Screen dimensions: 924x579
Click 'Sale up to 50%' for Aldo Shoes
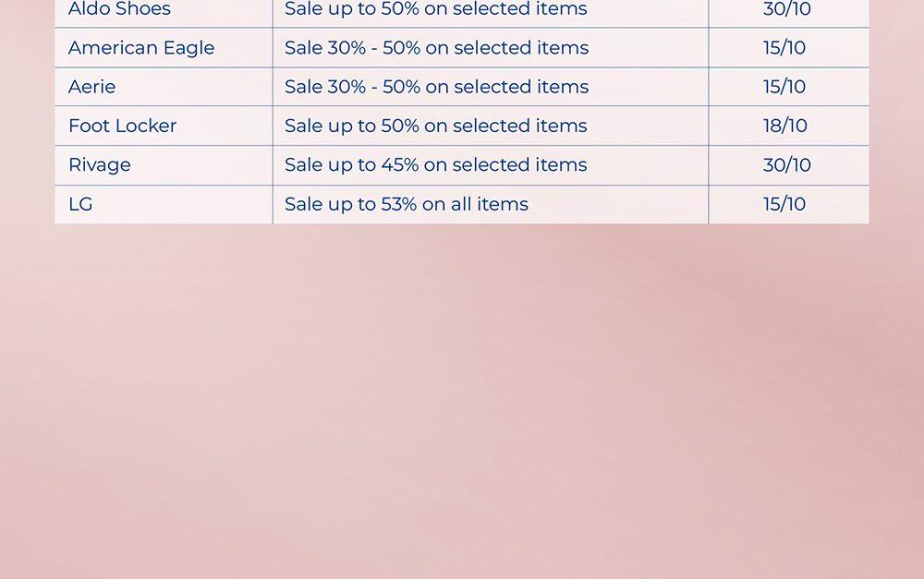435,9
